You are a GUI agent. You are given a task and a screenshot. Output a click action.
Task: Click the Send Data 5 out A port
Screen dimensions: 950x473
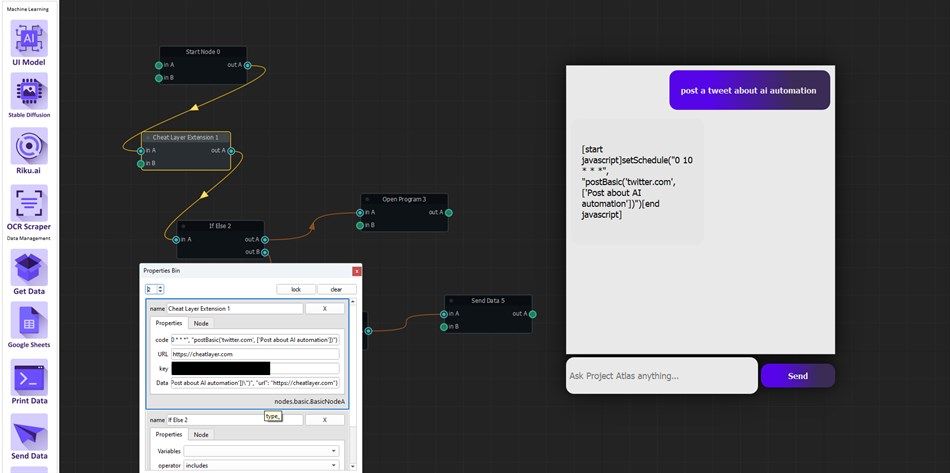click(533, 314)
